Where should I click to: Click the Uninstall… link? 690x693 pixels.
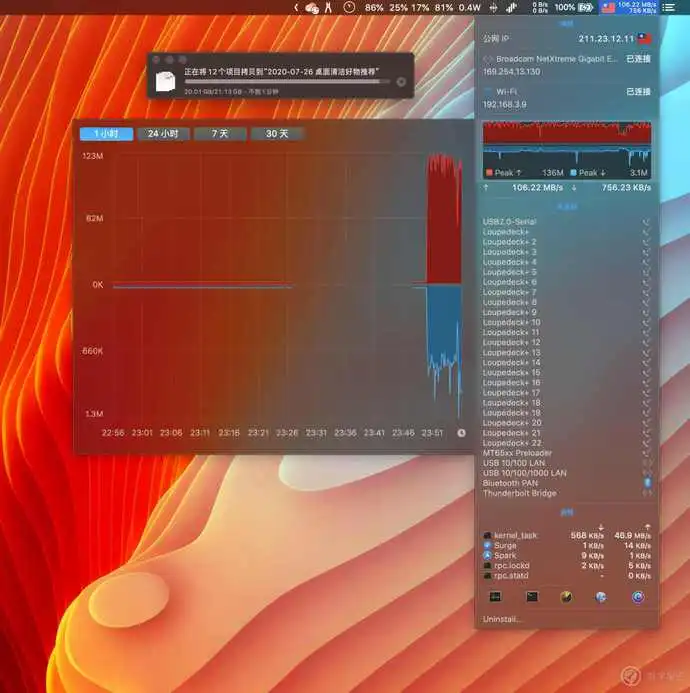pyautogui.click(x=502, y=619)
